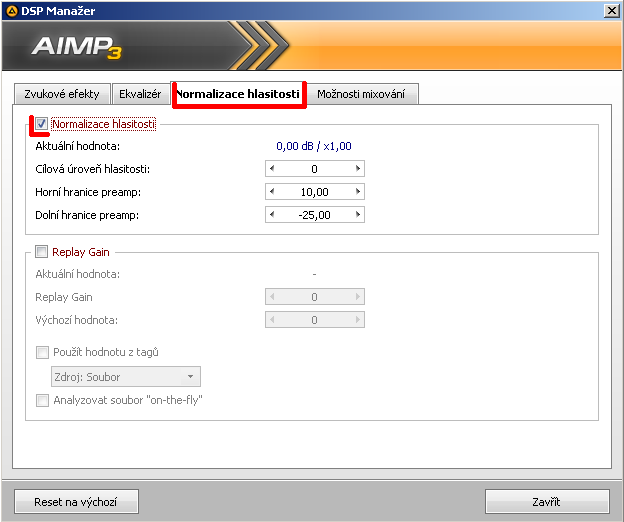
Task: Click right arrow of Výchozí hodnota field
Action: click(x=358, y=319)
